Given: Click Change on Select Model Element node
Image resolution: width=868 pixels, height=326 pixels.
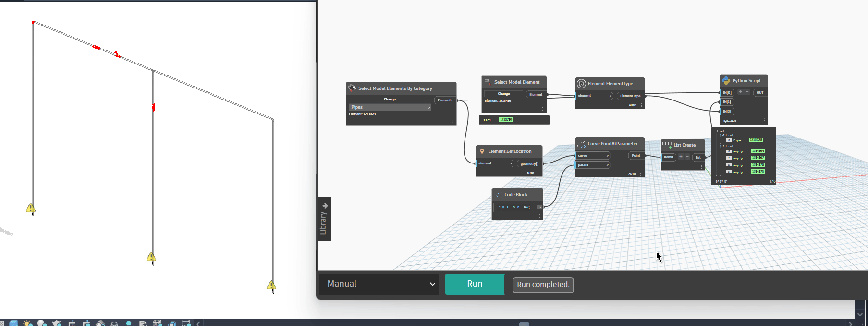Looking at the screenshot, I should (x=504, y=94).
